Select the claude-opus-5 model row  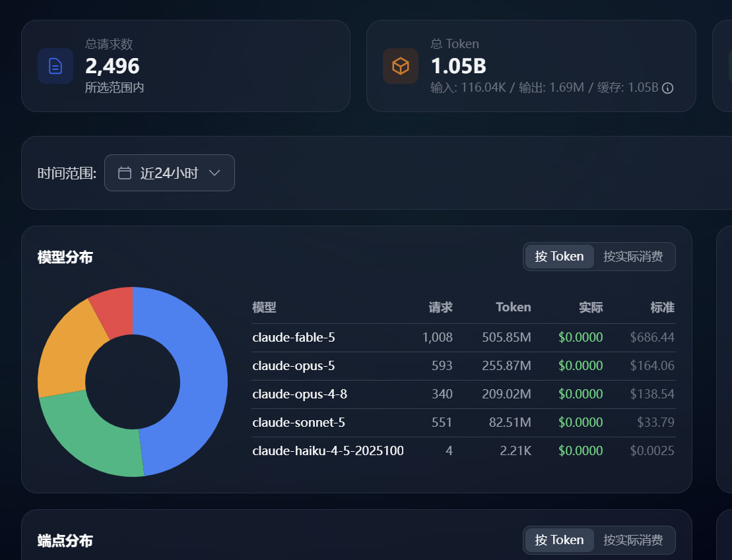tap(463, 366)
